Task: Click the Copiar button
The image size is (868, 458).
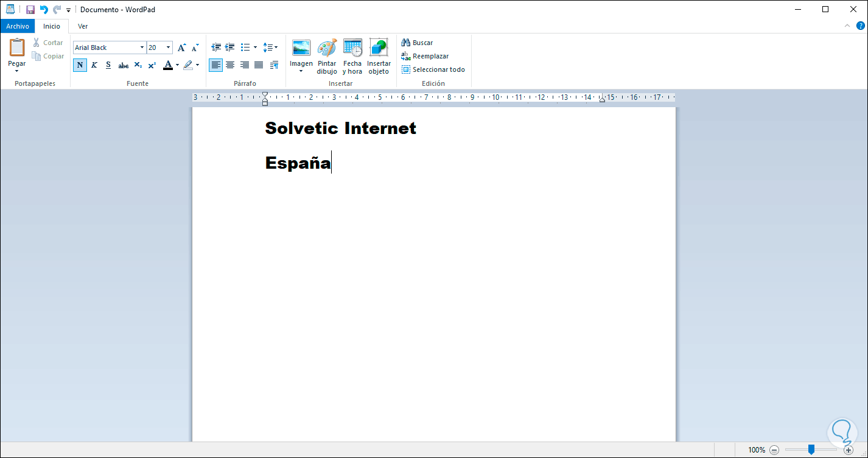Action: [48, 56]
